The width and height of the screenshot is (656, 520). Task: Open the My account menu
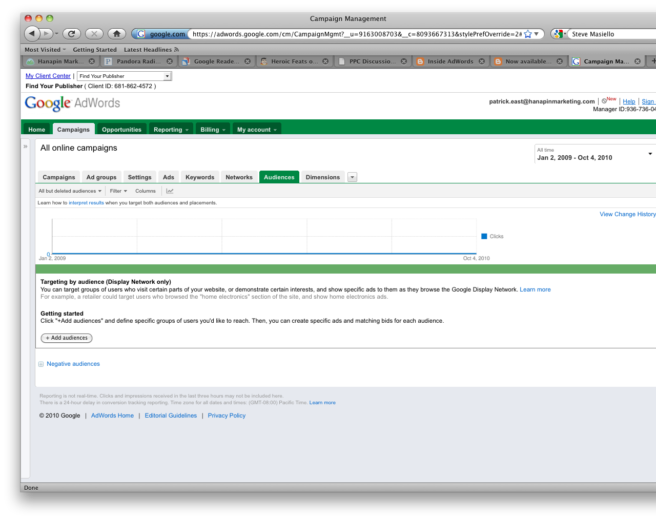click(x=257, y=130)
